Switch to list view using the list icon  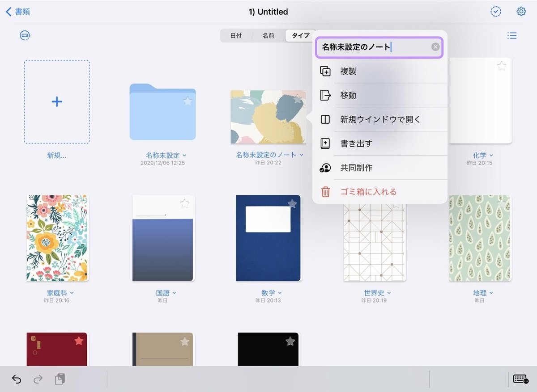511,35
